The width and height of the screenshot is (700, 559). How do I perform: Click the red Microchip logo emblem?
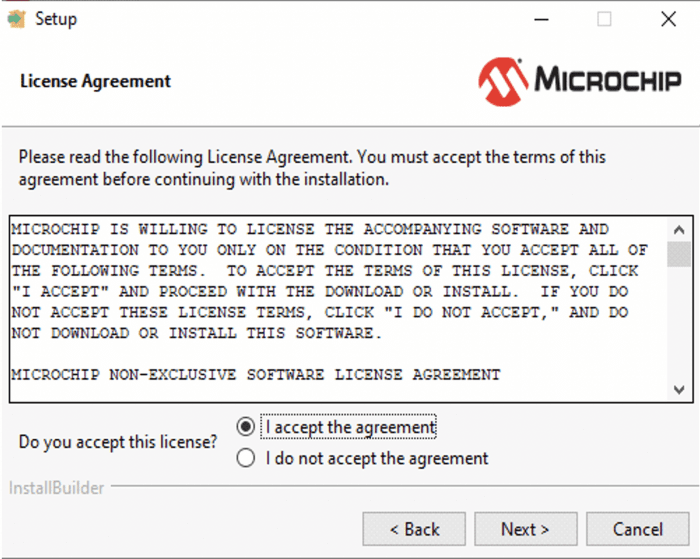[501, 81]
